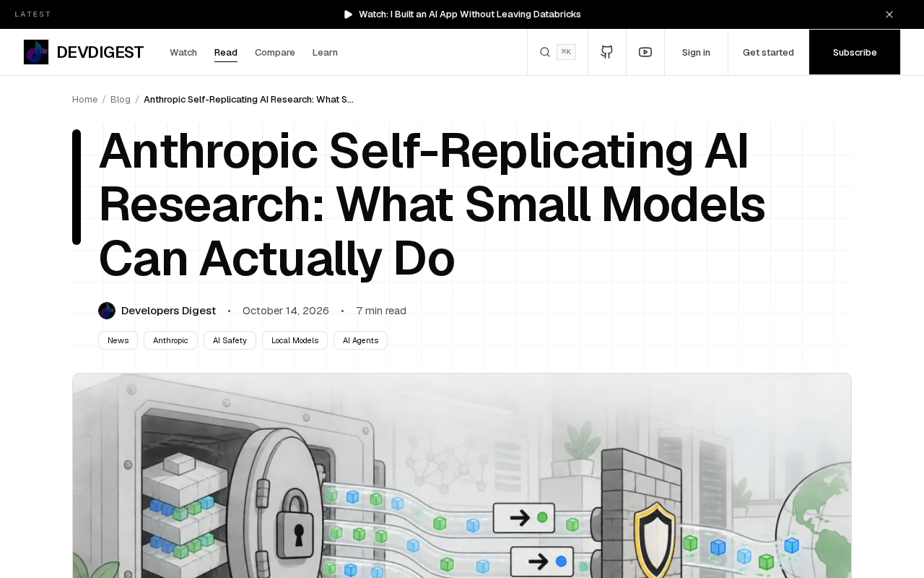Screen dimensions: 924x578
Task: Select the Local Models tag
Action: [295, 340]
